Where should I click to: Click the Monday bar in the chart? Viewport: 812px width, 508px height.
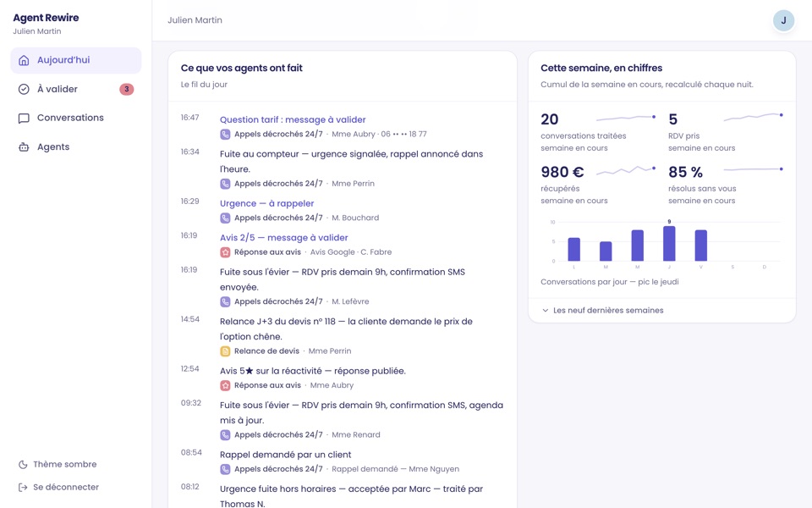coord(573,249)
